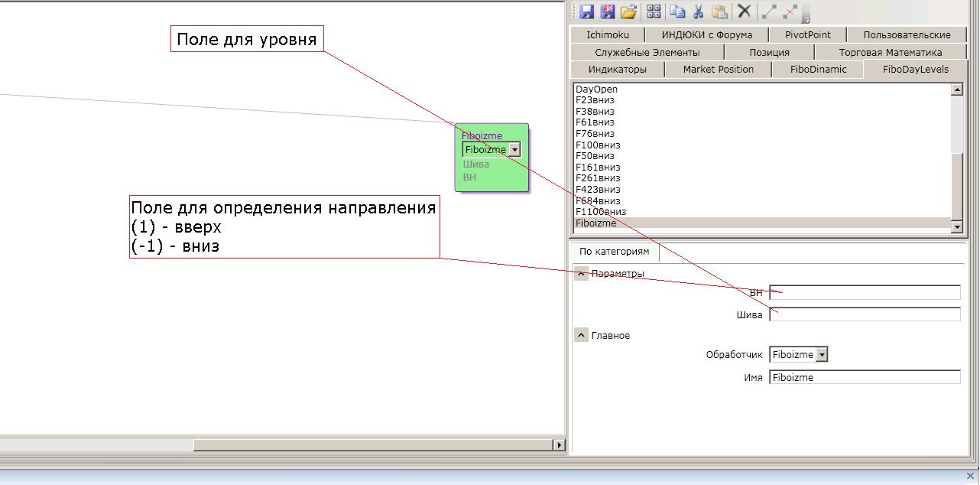Open file with the folder icon
Viewport: 980px width, 485px height.
point(628,11)
